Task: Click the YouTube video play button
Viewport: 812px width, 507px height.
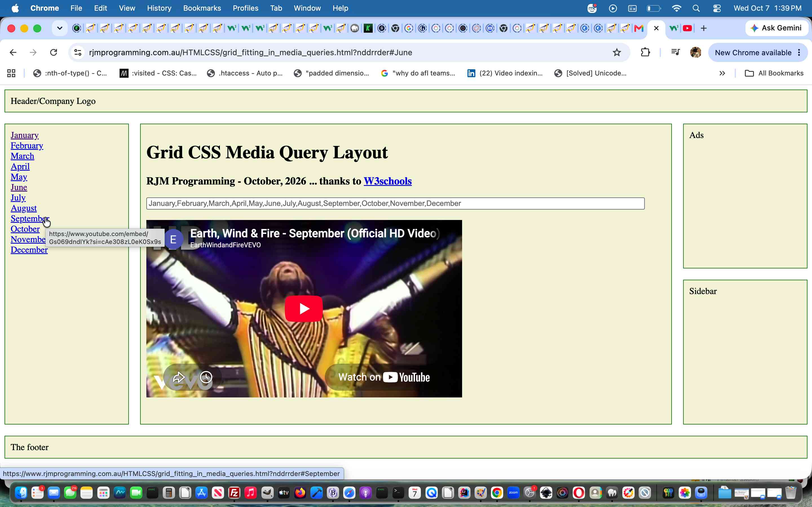Action: [x=304, y=308]
